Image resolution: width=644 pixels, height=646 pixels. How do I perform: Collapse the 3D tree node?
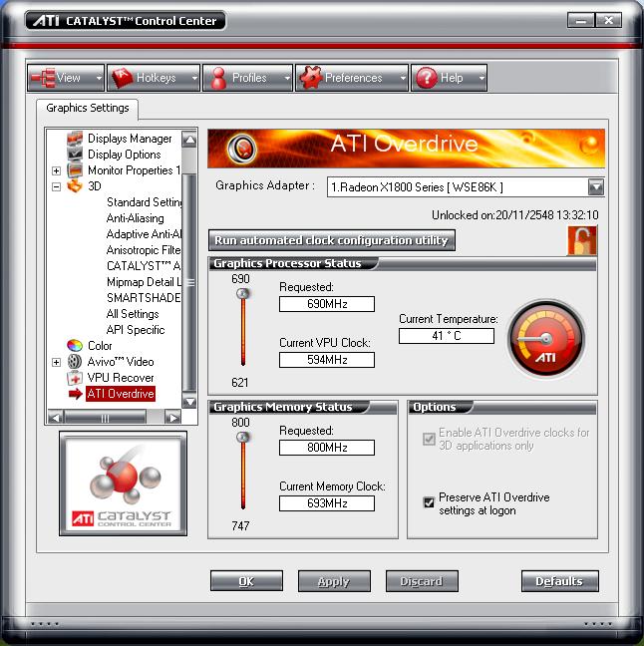[x=57, y=186]
